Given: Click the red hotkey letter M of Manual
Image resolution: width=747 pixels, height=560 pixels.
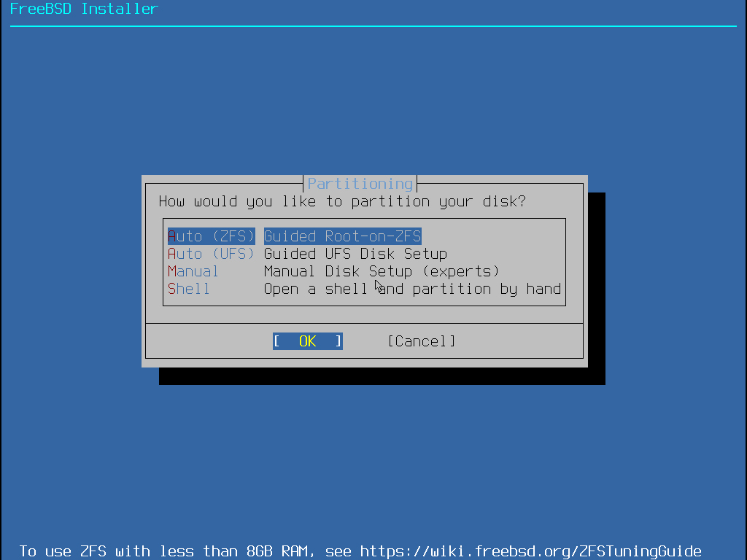Looking at the screenshot, I should 172,271.
